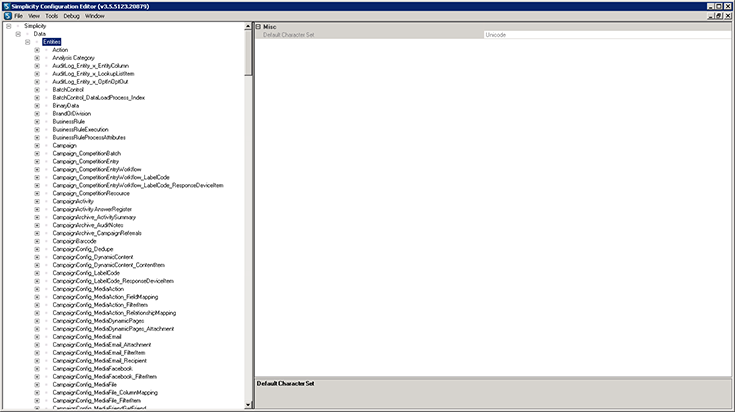This screenshot has height=412, width=735.
Task: Open the View menu
Action: [x=34, y=16]
